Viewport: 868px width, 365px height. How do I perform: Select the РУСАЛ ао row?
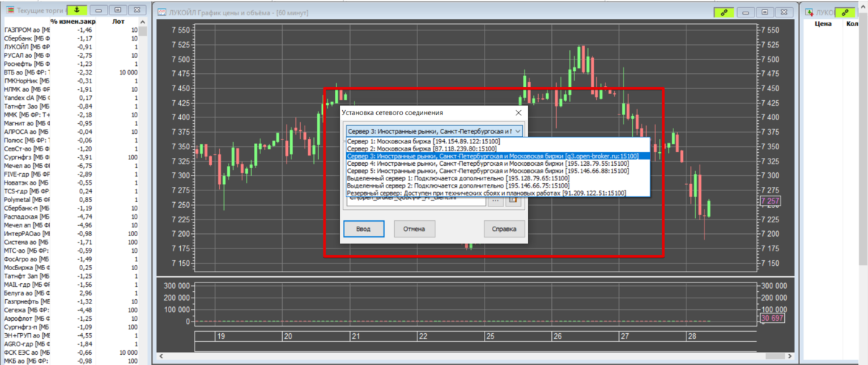71,55
